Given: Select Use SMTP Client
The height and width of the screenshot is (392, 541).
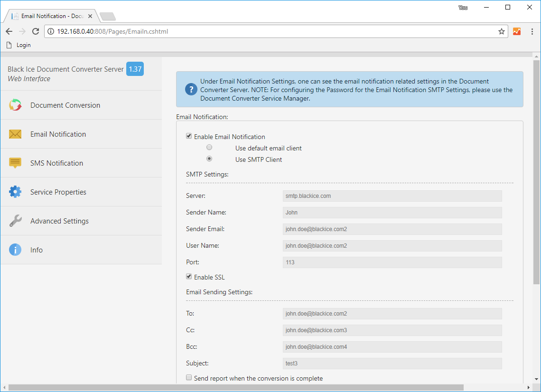Looking at the screenshot, I should point(209,159).
